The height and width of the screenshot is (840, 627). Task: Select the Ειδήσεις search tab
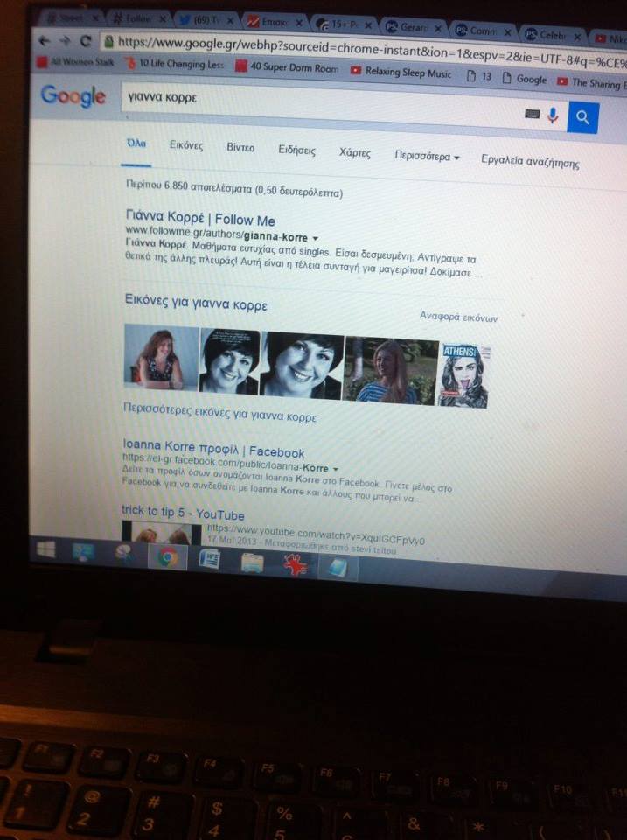tap(296, 150)
